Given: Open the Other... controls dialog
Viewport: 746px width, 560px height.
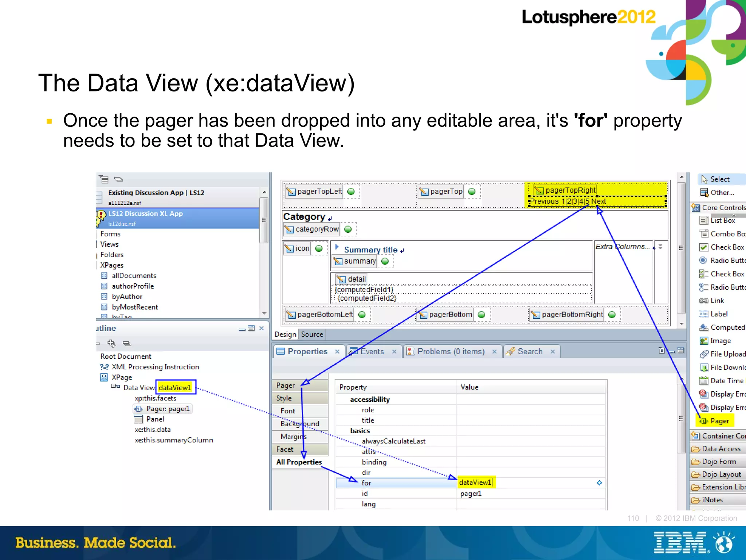Looking at the screenshot, I should [x=717, y=192].
